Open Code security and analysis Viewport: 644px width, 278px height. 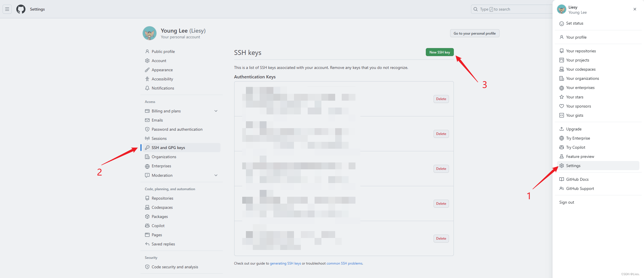coord(181,267)
